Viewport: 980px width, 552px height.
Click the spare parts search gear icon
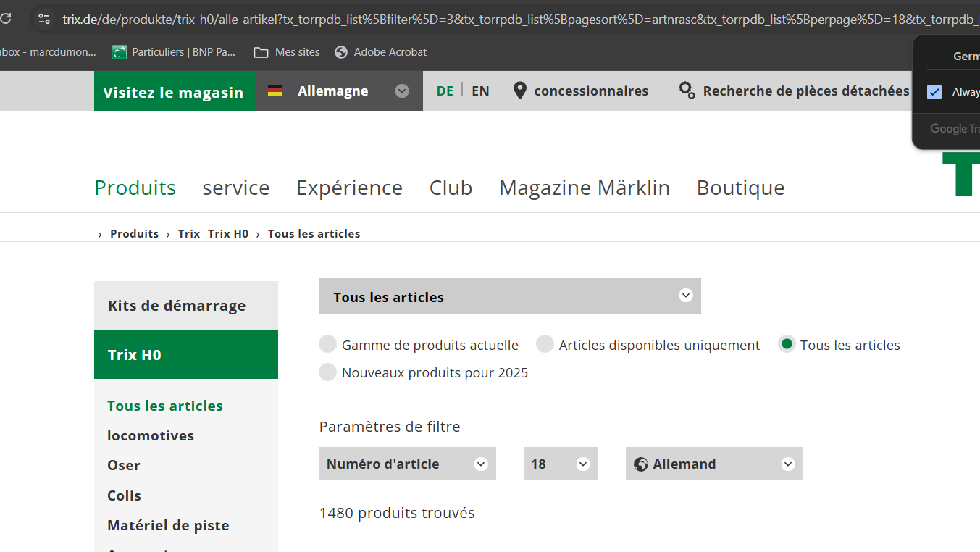[686, 91]
